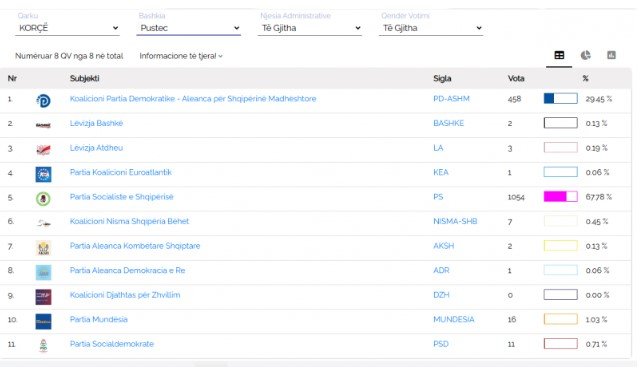Sort by the Vota column header

tap(516, 78)
